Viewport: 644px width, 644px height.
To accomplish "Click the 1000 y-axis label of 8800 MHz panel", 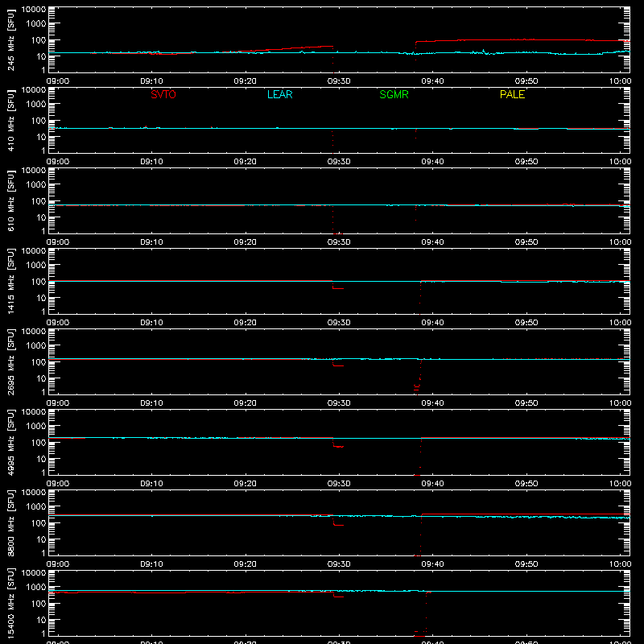I will (36, 506).
